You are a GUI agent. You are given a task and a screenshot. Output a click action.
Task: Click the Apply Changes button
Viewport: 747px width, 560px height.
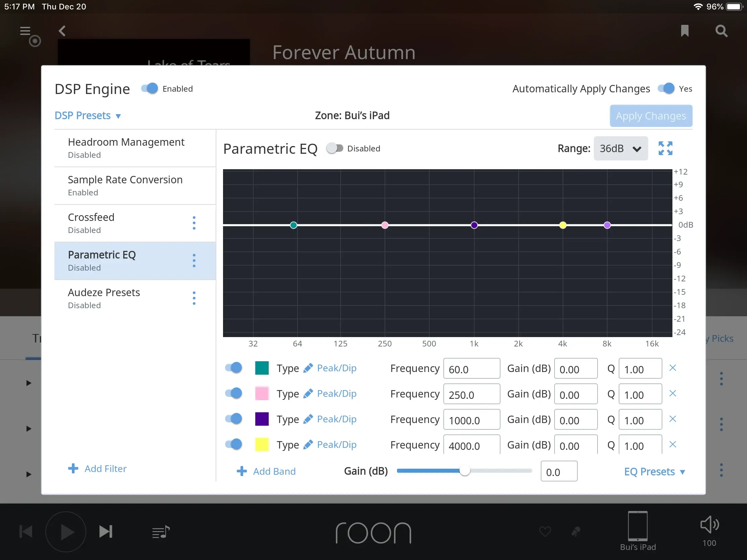coord(651,116)
